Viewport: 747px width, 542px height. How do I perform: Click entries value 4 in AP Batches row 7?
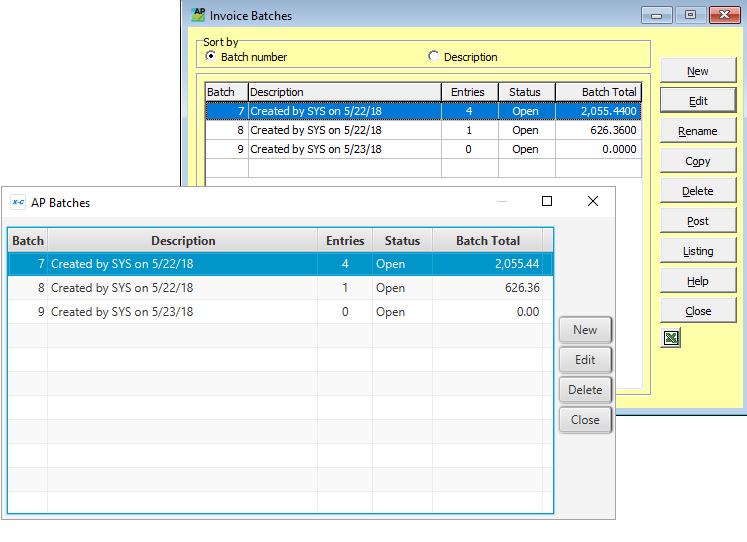click(x=345, y=264)
